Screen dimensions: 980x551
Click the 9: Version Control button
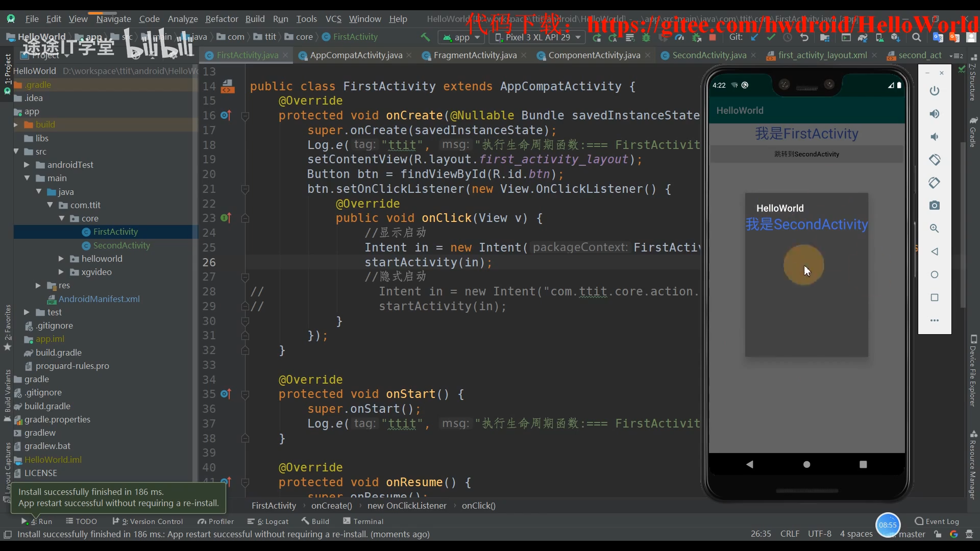click(148, 521)
